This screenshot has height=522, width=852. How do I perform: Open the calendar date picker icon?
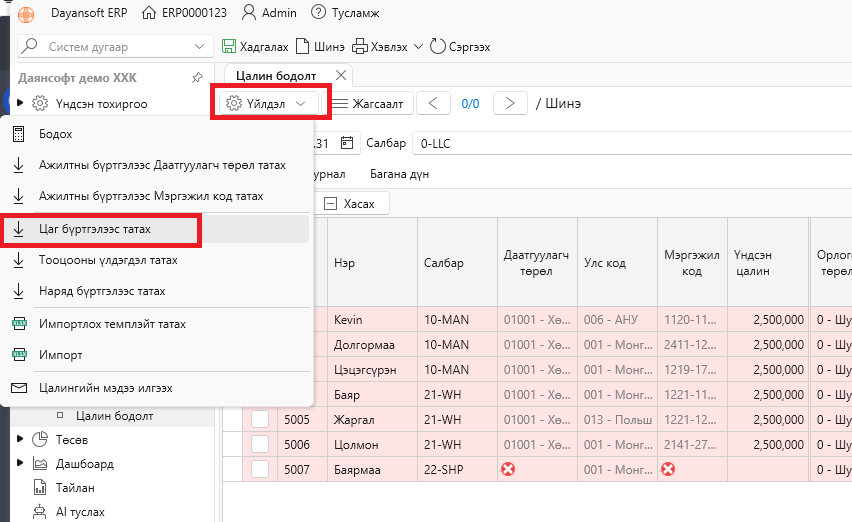pos(347,143)
